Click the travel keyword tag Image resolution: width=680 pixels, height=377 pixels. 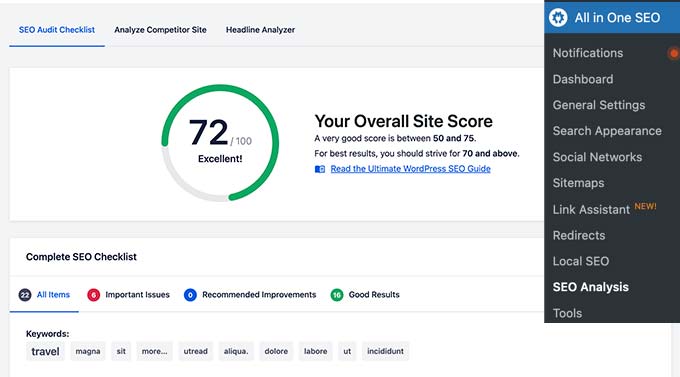(x=45, y=351)
